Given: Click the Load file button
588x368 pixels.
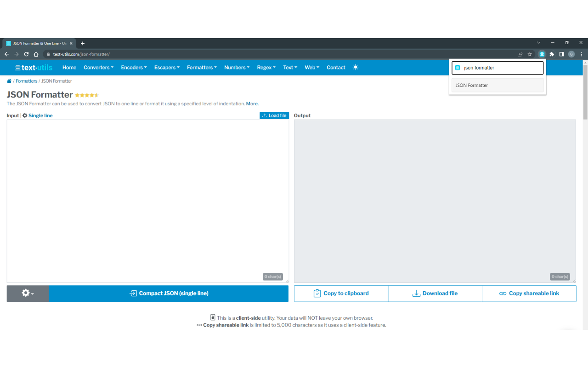Looking at the screenshot, I should 274,115.
